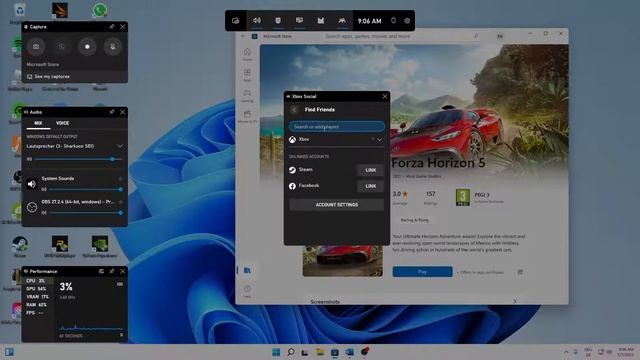The image size is (640, 360).
Task: Toggle the Resources widget from Game Bar toolbar
Action: point(321,20)
